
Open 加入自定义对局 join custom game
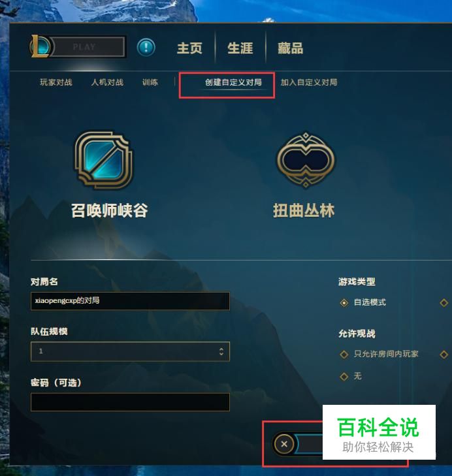coord(309,82)
